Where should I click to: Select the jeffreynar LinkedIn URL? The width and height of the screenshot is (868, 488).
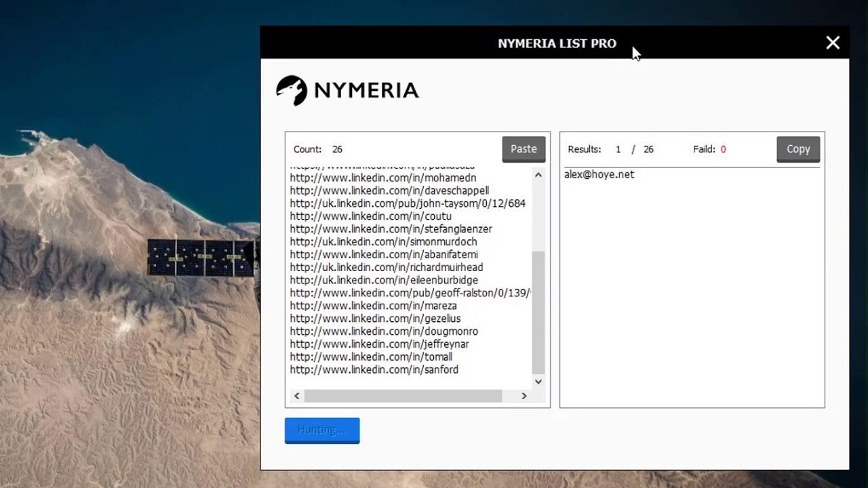[x=379, y=344]
